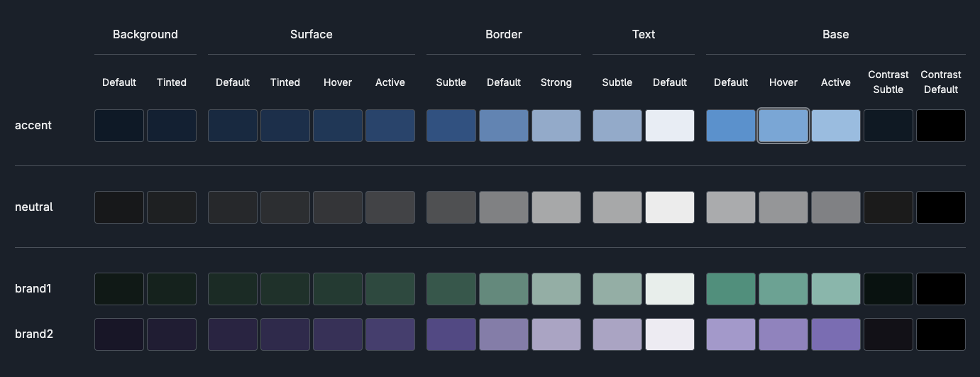The image size is (980, 377).
Task: Click brand2 Border Subtle swatch
Action: (x=451, y=334)
